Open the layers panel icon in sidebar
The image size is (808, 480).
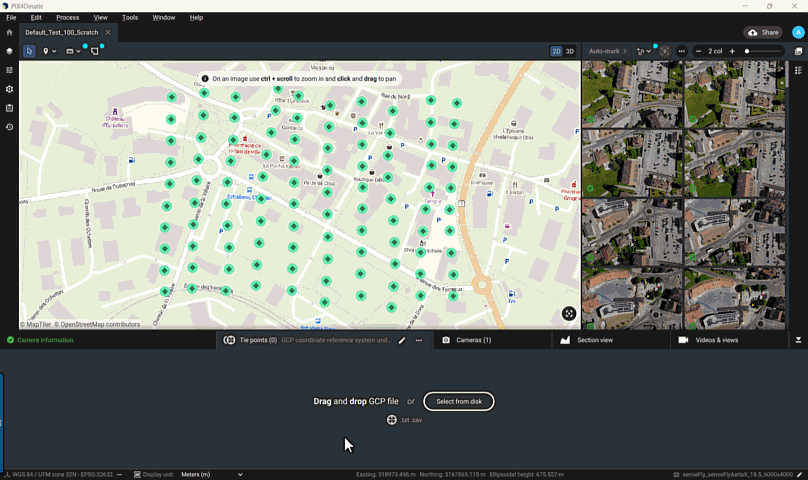(x=9, y=51)
